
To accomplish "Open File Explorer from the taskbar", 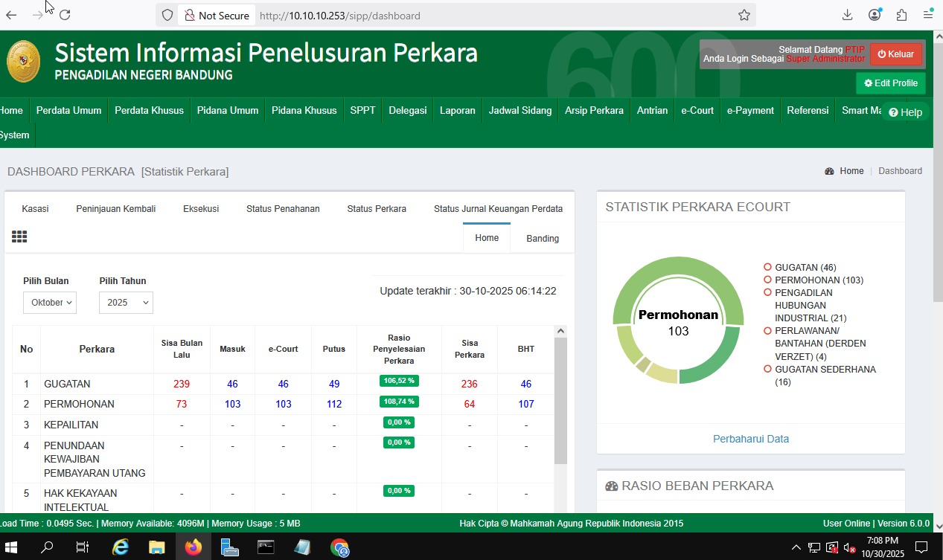I will tap(156, 547).
